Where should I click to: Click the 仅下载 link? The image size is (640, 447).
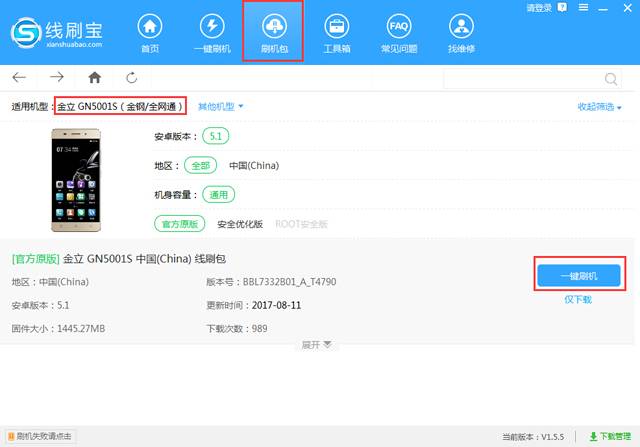578,299
